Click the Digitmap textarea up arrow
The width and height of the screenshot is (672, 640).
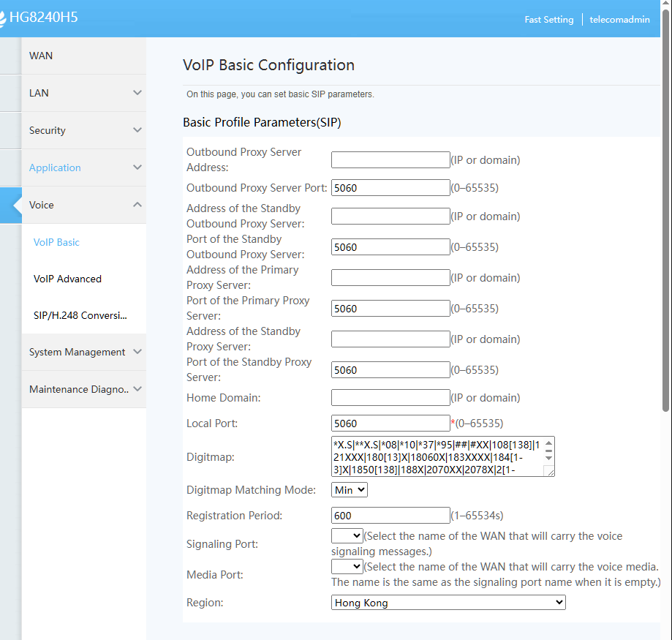pyautogui.click(x=548, y=443)
